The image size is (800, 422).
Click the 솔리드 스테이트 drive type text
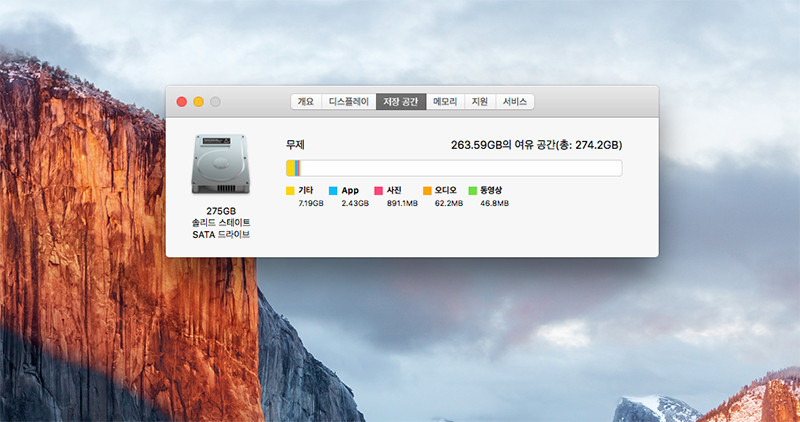221,222
